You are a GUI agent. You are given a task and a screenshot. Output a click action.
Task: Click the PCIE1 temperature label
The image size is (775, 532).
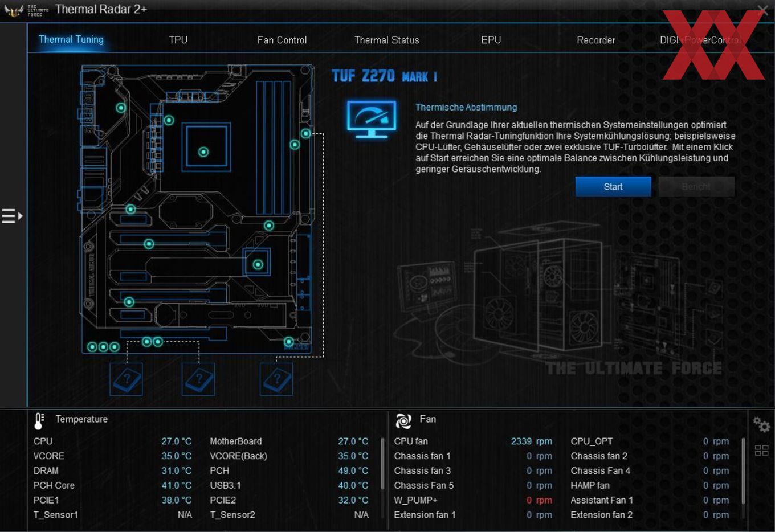[x=46, y=500]
